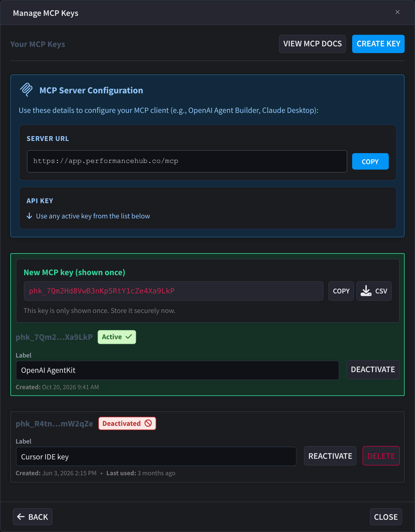Screen dimensions: 415x532
Task: Click 'Created: Oct 20, 2026 9:41 AM' text
Action: point(57,387)
